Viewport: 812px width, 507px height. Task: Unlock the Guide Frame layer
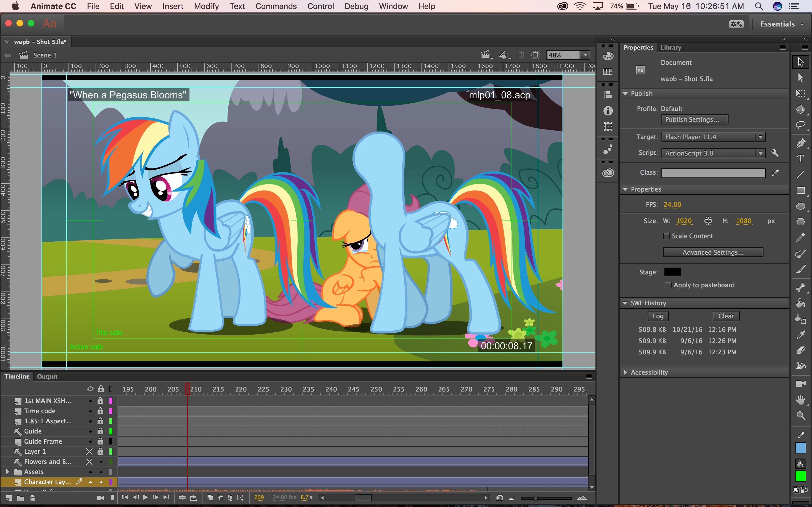tap(100, 441)
